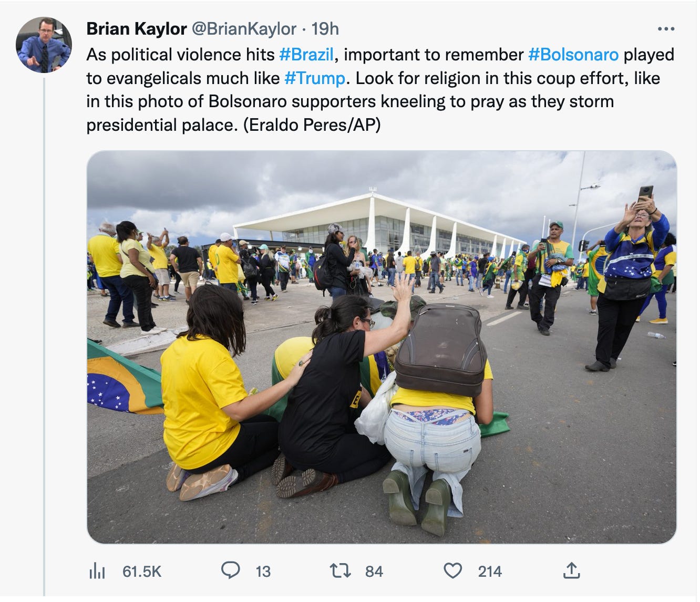The image size is (700, 602).
Task: Open the @BrianKaylor handle
Action: (244, 29)
